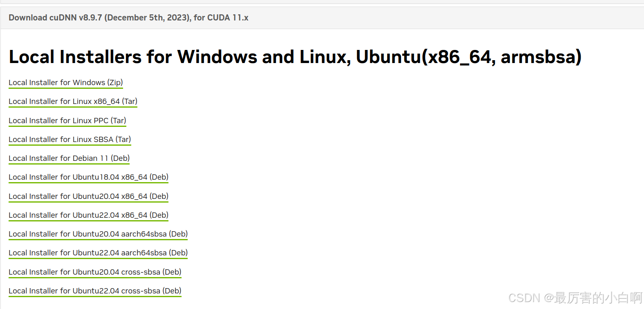Screen dimensions: 644x309
Task: Click the Local Installers for Windows and Linux heading
Action: tap(295, 56)
